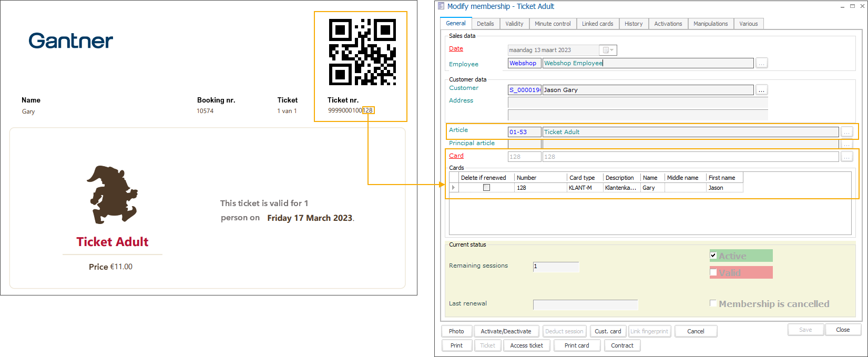The image size is (868, 357).
Task: Click the Article browse ellipsis button
Action: pyautogui.click(x=846, y=132)
